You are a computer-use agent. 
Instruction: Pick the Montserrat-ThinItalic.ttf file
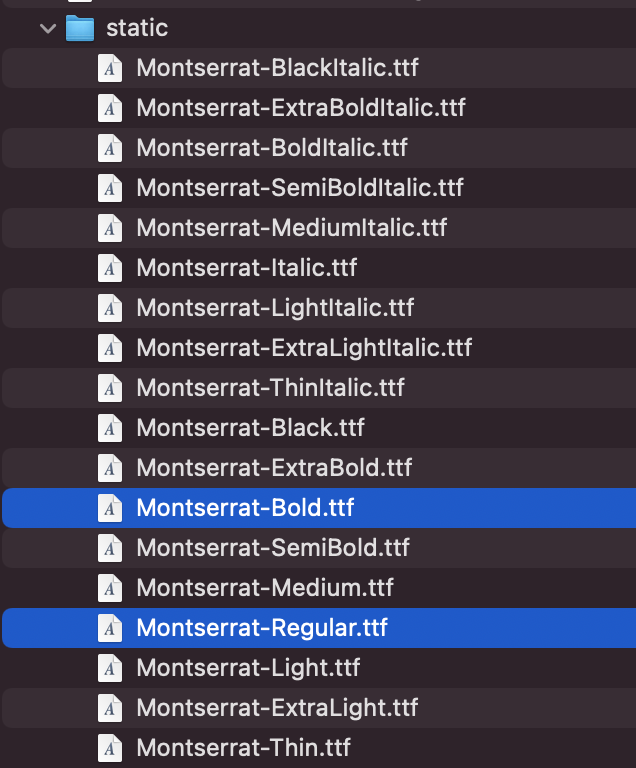[270, 388]
